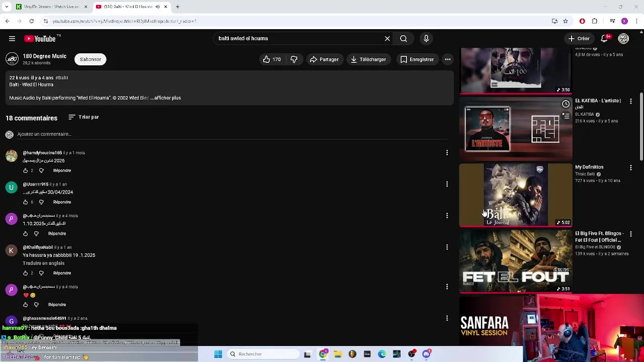The image size is (644, 362).
Task: Open the YouTube account avatar menu
Action: pyautogui.click(x=623, y=39)
